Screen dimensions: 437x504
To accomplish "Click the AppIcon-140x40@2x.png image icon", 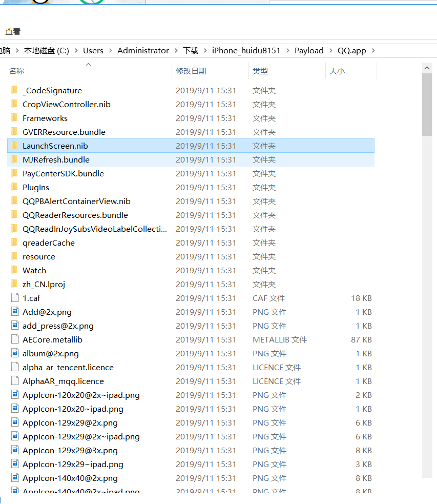I will [x=15, y=478].
